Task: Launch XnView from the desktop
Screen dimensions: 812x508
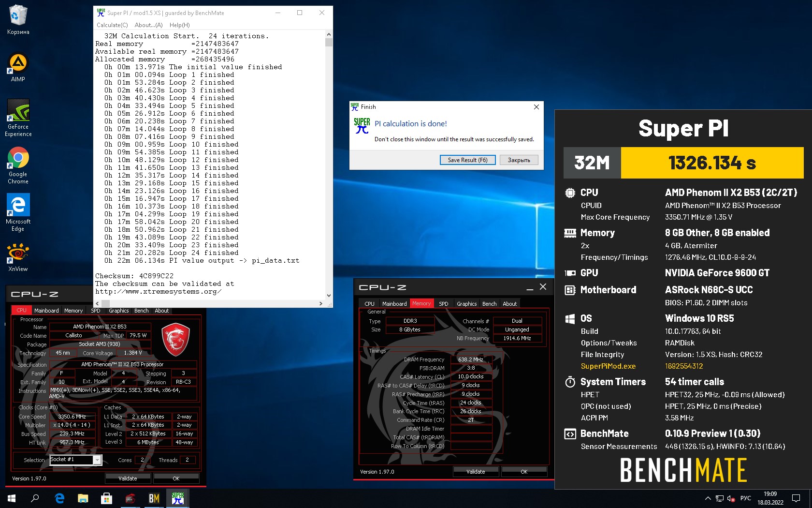Action: tap(18, 257)
